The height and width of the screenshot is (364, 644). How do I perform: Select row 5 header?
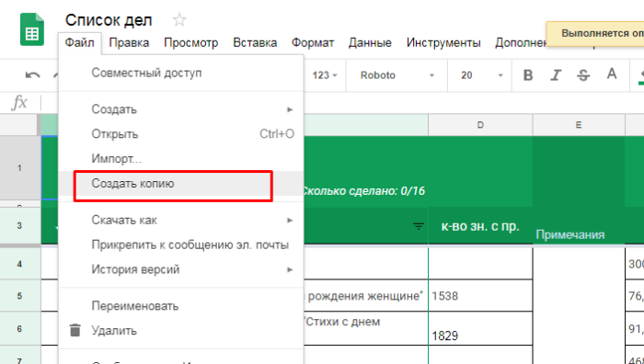click(x=20, y=296)
